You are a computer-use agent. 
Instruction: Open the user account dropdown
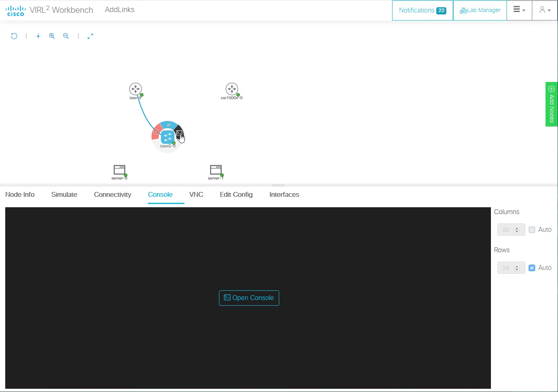pyautogui.click(x=544, y=10)
